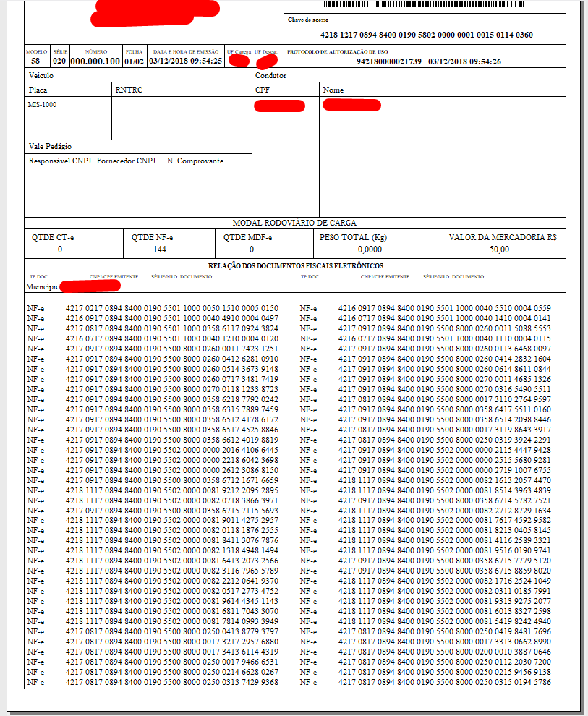Select the Veículo section heading
This screenshot has width=588, height=716.
pos(41,75)
